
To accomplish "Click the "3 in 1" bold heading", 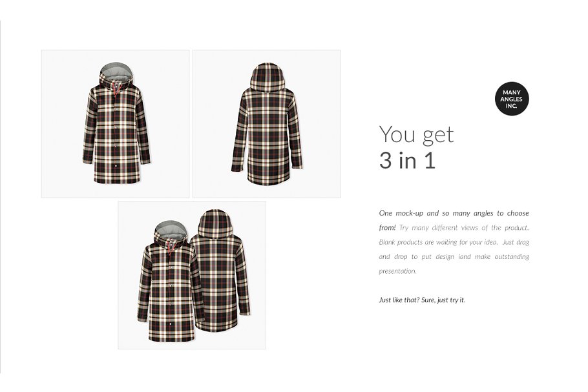I will [407, 160].
